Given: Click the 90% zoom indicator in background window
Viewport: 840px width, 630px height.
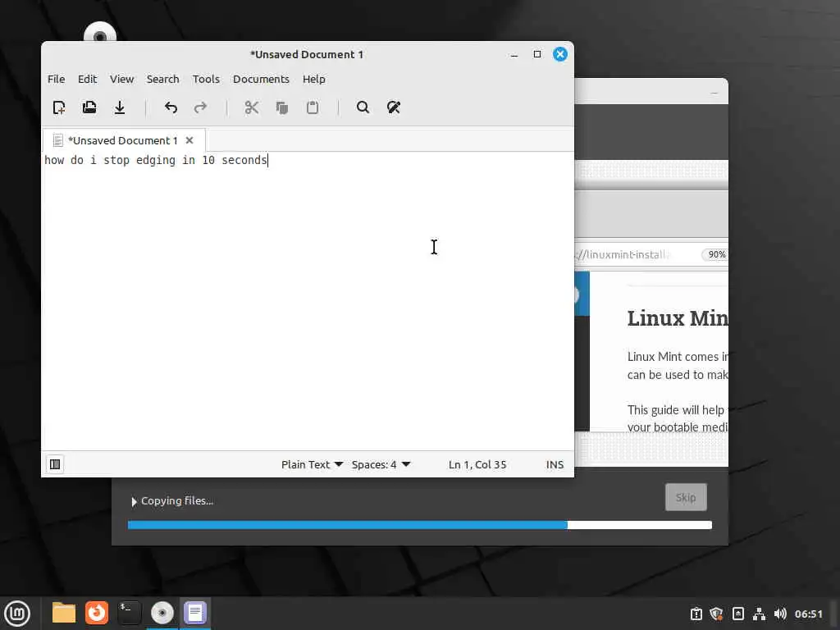Looking at the screenshot, I should [x=717, y=254].
